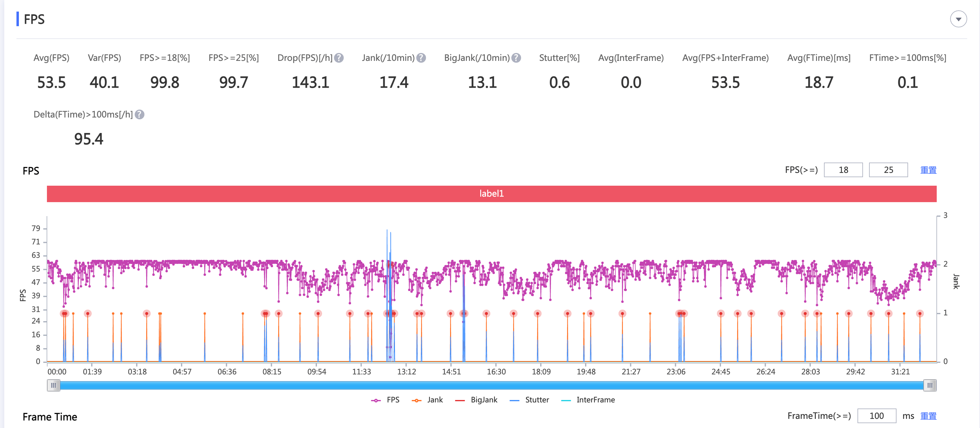Click the Avg(InterFrame) value 0.0
Screen dimensions: 980x428
click(631, 82)
